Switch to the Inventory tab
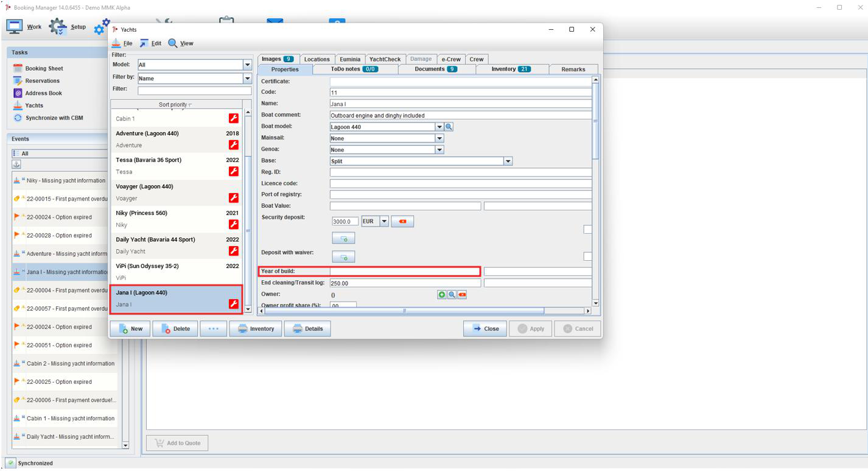 pyautogui.click(x=511, y=69)
